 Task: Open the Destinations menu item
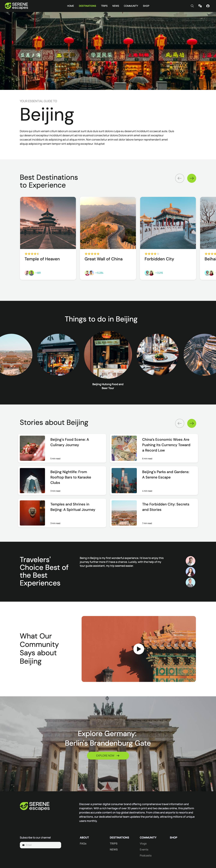[x=87, y=6]
